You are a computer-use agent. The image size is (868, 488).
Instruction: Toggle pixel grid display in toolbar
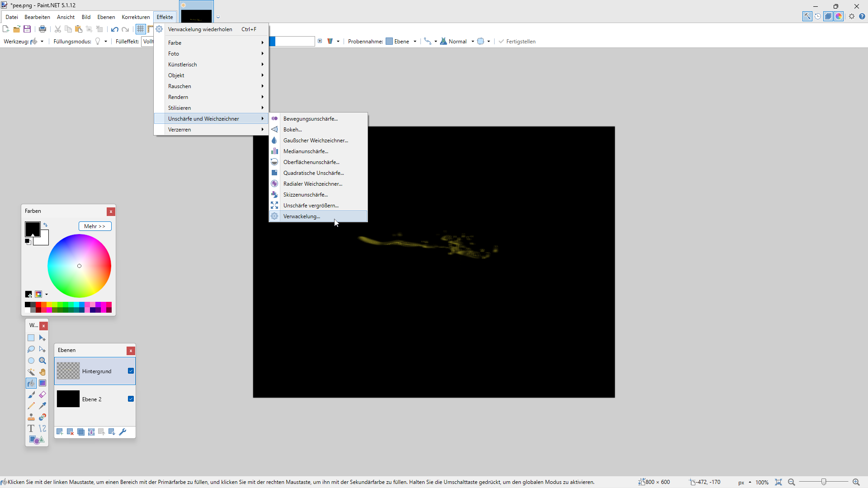141,29
